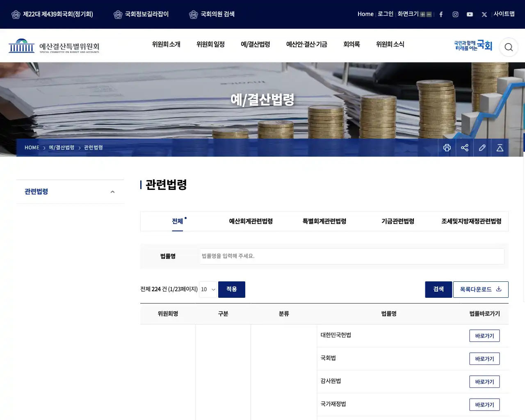Image resolution: width=525 pixels, height=420 pixels.
Task: Select the 특별회계관련법령 tab
Action: [324, 221]
